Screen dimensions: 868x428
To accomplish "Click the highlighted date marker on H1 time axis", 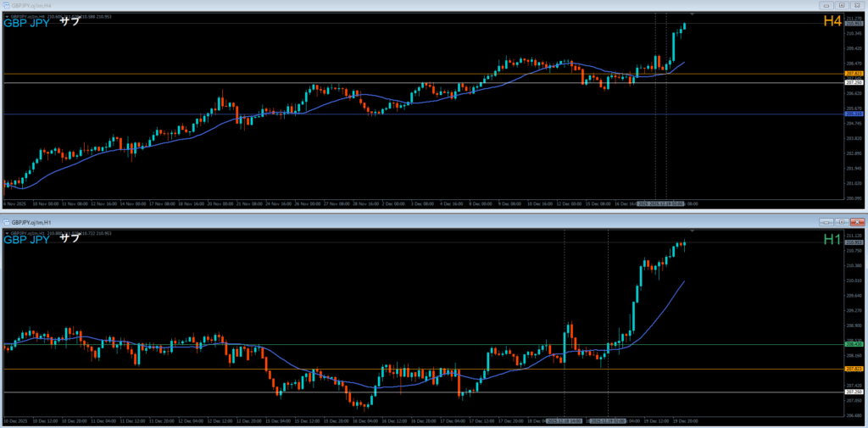I will pos(609,420).
